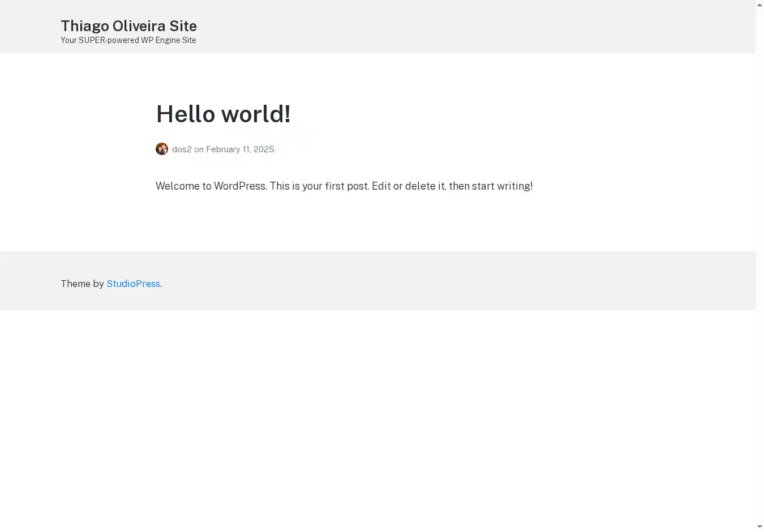Image resolution: width=764 pixels, height=532 pixels.
Task: Click "This is your first post" sentence
Action: point(319,186)
